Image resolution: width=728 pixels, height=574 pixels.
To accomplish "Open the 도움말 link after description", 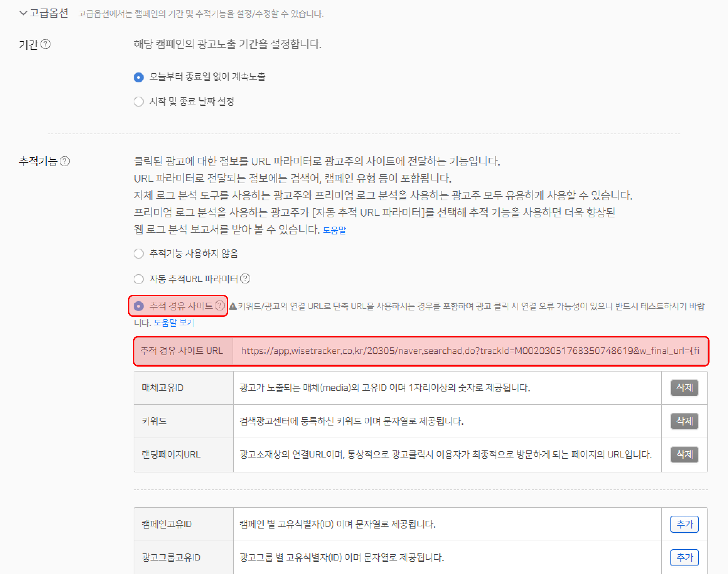I will (334, 231).
